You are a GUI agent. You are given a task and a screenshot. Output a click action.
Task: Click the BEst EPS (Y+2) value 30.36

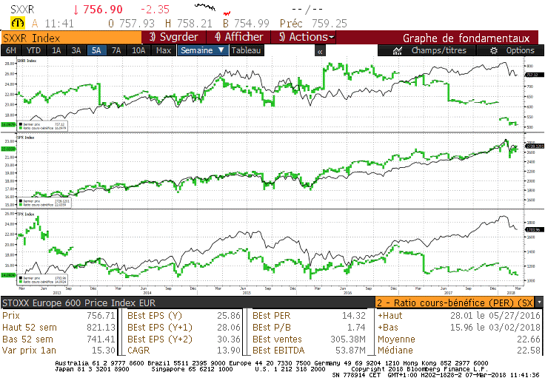(x=228, y=339)
